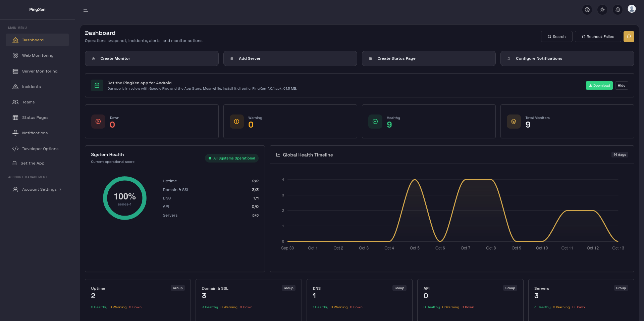Viewport: 644px width, 321px height.
Task: Click Configure Notifications action
Action: point(567,58)
